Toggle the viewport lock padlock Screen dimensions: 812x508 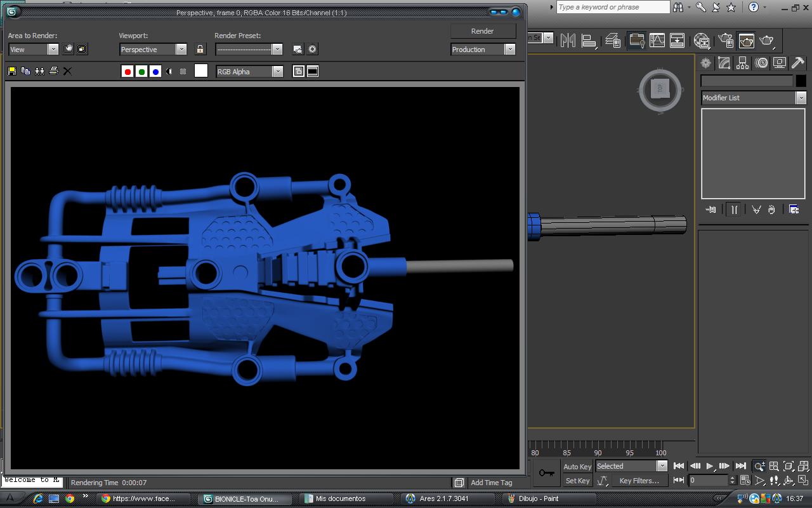point(200,50)
